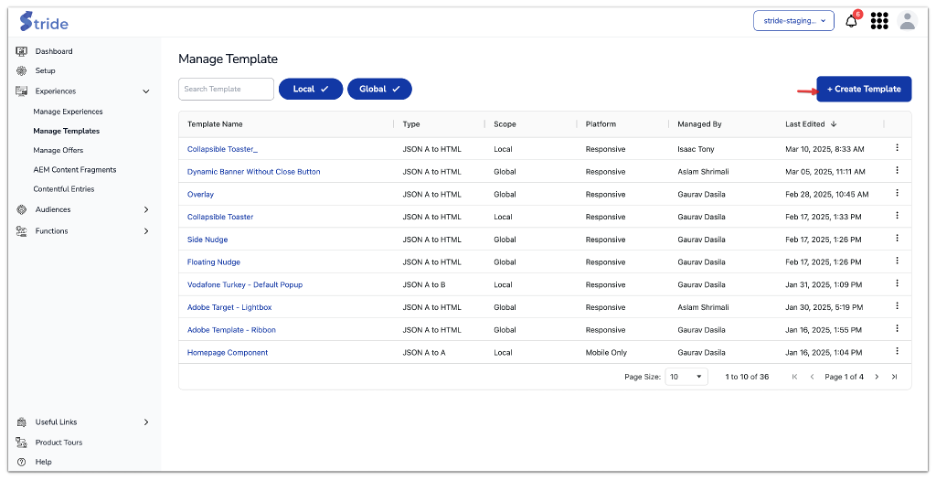Click the Useful Links sidebar icon
Screen dimensions: 936x480
click(21, 422)
